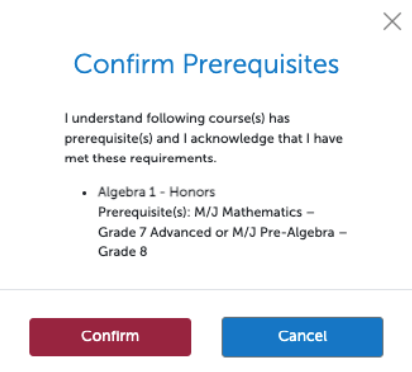Select the M/J Mathematics text

248,212
